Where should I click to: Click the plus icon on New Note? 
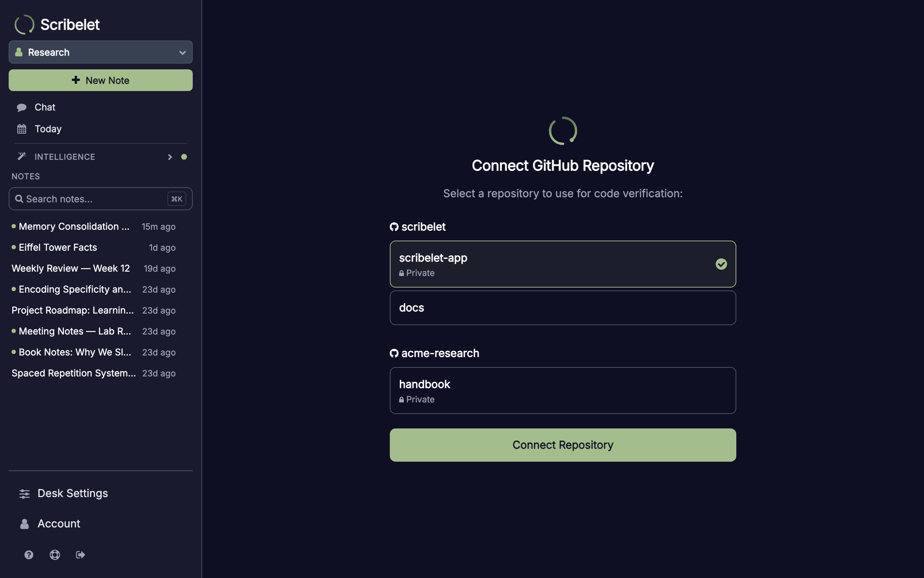(76, 80)
